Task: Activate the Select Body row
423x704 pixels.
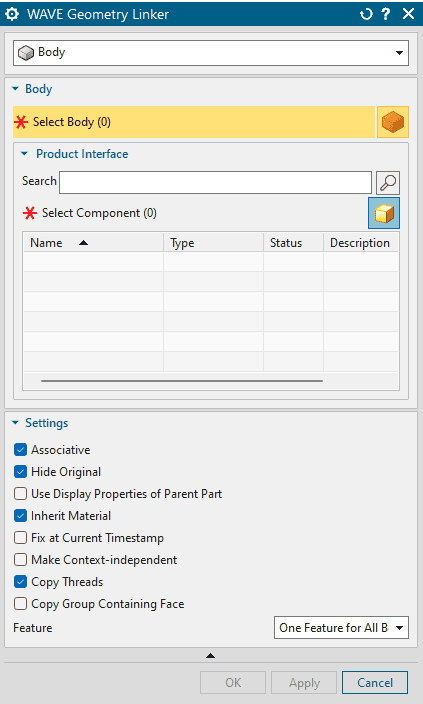Action: point(194,122)
